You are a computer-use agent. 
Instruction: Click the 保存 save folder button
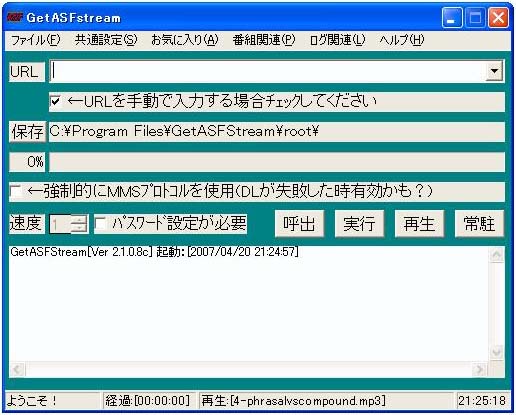pos(27,132)
